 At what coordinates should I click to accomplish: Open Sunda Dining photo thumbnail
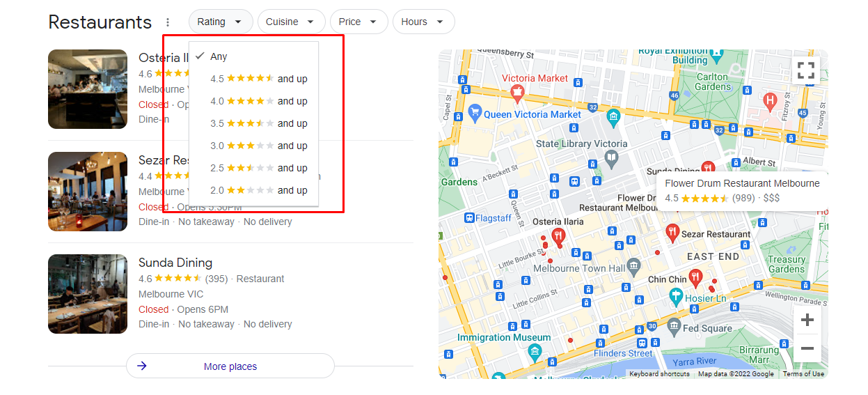(x=88, y=294)
